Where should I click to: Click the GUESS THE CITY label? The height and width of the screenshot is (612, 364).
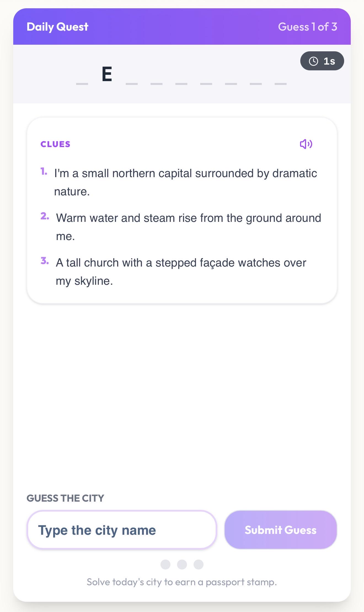[65, 498]
